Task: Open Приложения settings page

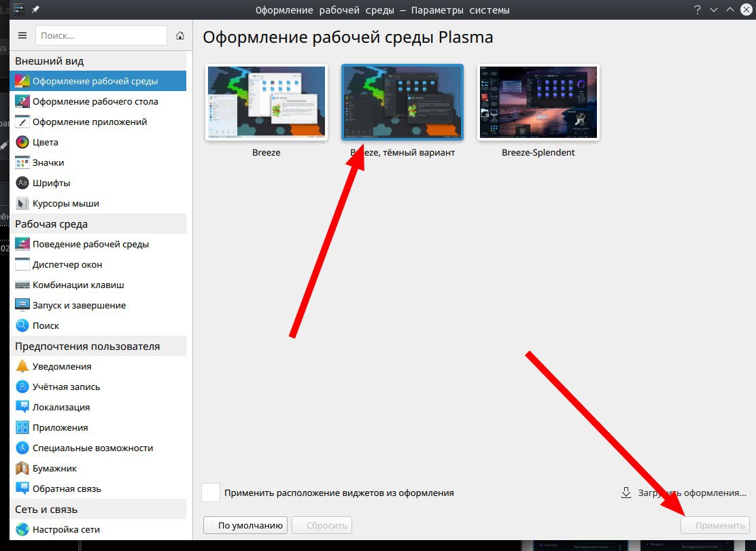Action: [x=98, y=427]
